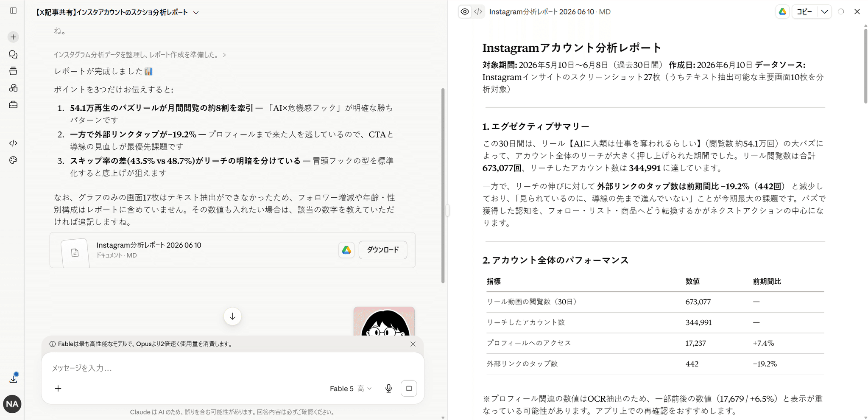Click the chat area vertical scrollbar

tap(443, 185)
